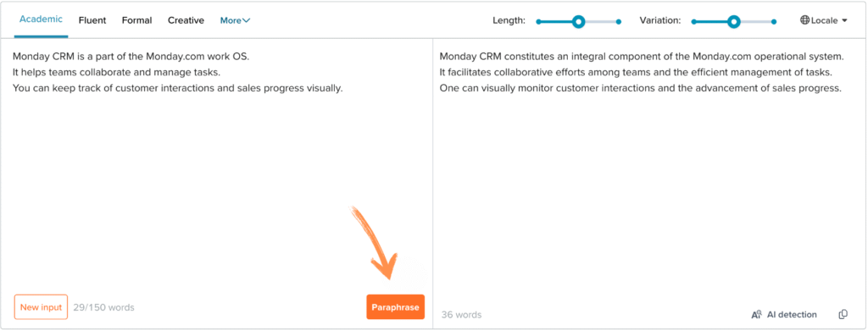Choose the Formal mode tab
The height and width of the screenshot is (331, 868).
[x=136, y=20]
